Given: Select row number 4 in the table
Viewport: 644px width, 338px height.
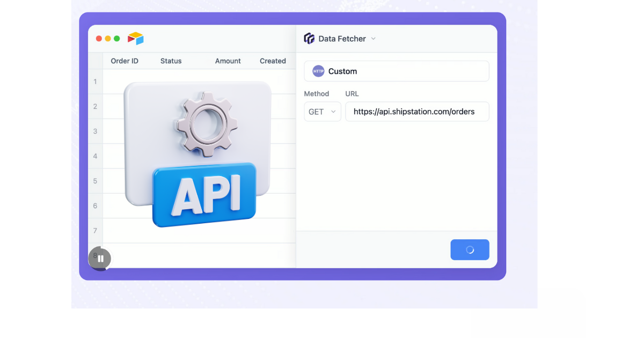Looking at the screenshot, I should click(96, 156).
